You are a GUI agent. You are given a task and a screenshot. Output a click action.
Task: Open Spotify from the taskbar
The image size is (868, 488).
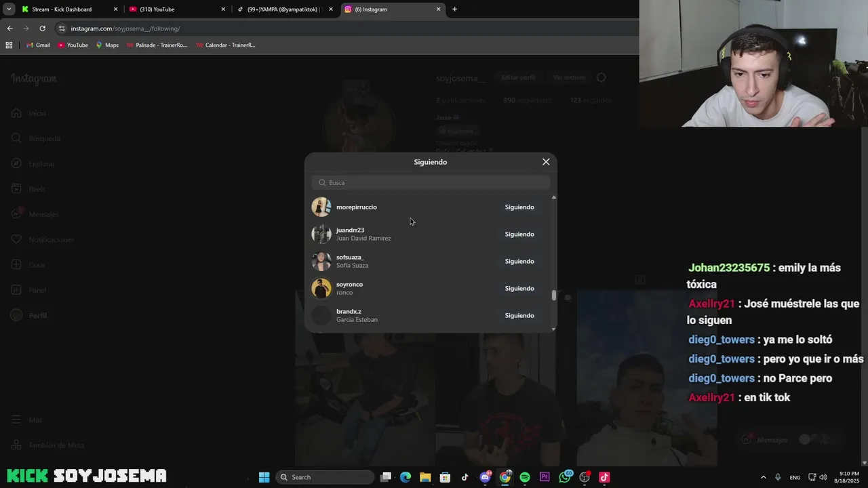[525, 477]
